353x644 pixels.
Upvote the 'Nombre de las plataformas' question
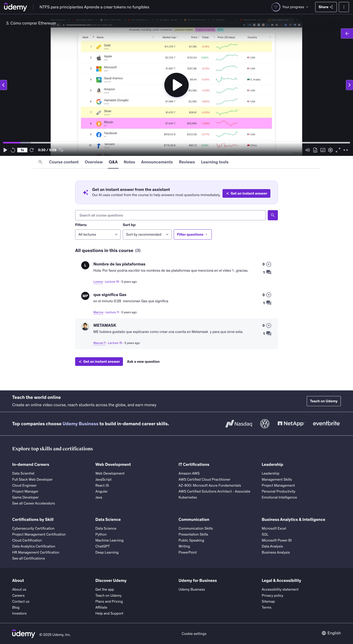[269, 264]
